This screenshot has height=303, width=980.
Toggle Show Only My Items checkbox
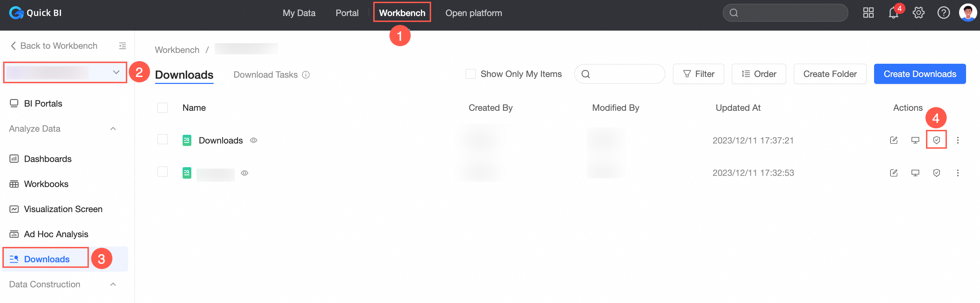tap(470, 74)
